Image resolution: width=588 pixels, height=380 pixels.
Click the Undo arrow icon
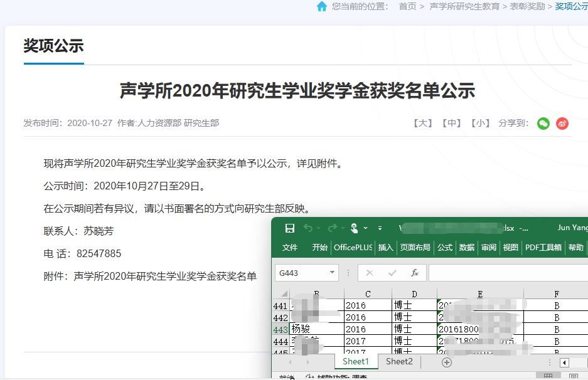307,228
